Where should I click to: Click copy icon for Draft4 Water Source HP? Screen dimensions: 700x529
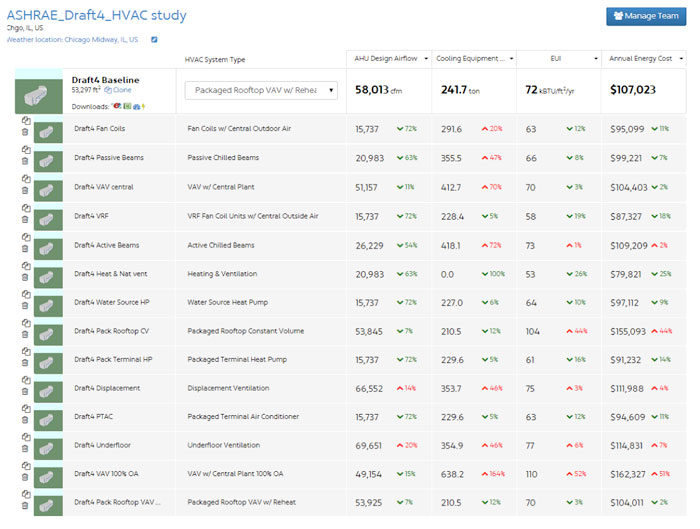(x=25, y=293)
